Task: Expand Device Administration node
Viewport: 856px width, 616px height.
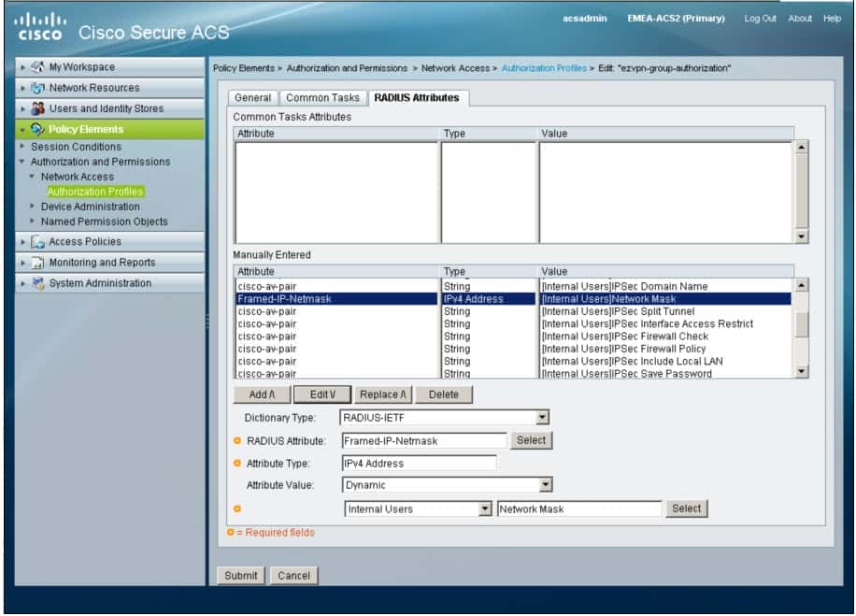Action: 32,207
